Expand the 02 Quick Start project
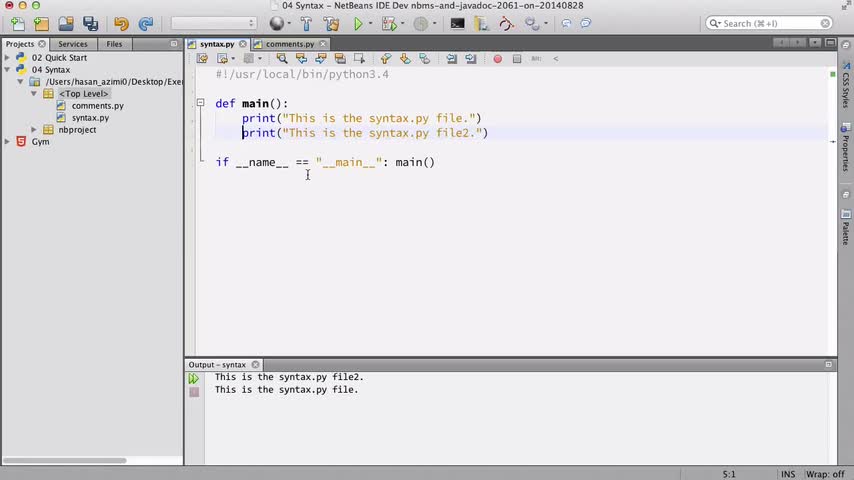854x480 pixels. (7, 57)
